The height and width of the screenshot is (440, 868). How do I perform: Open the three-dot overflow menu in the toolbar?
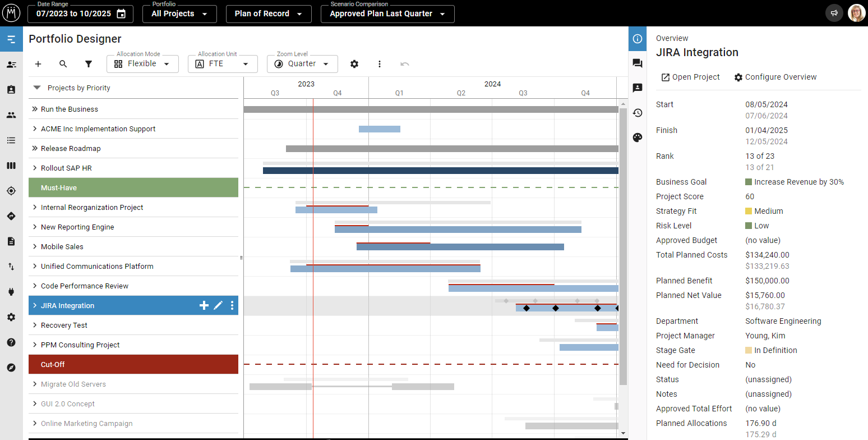pos(380,64)
